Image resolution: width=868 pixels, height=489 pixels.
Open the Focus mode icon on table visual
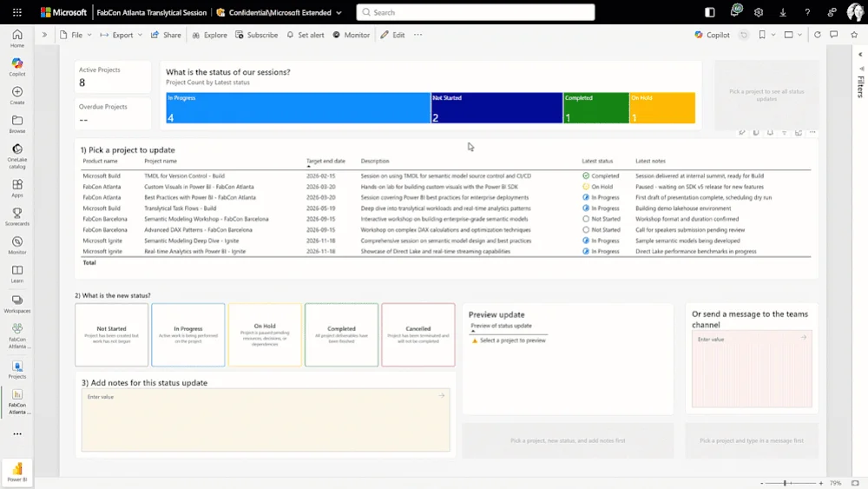click(x=799, y=133)
